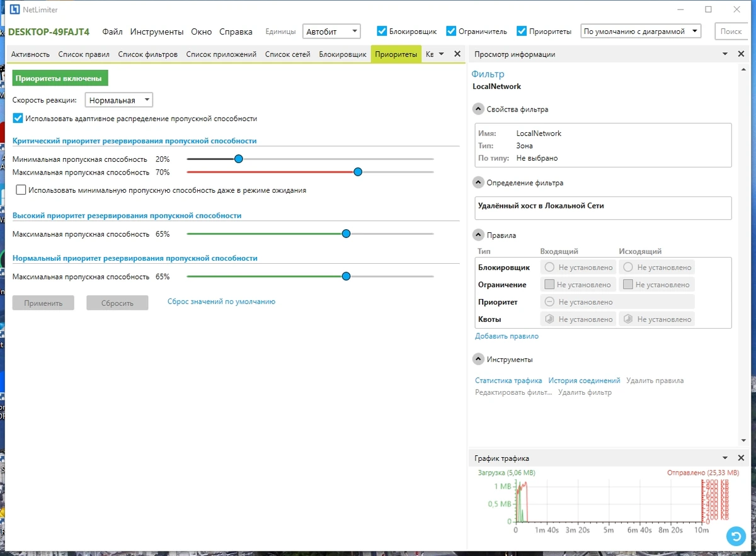Viewport: 756px width, 556px height.
Task: Click the blue refresh icon on traffic graph
Action: tap(735, 536)
